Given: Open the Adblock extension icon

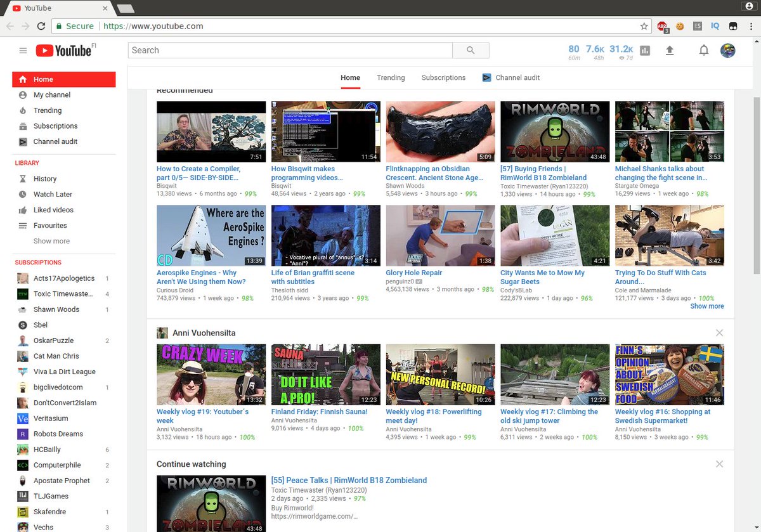Looking at the screenshot, I should click(x=663, y=27).
